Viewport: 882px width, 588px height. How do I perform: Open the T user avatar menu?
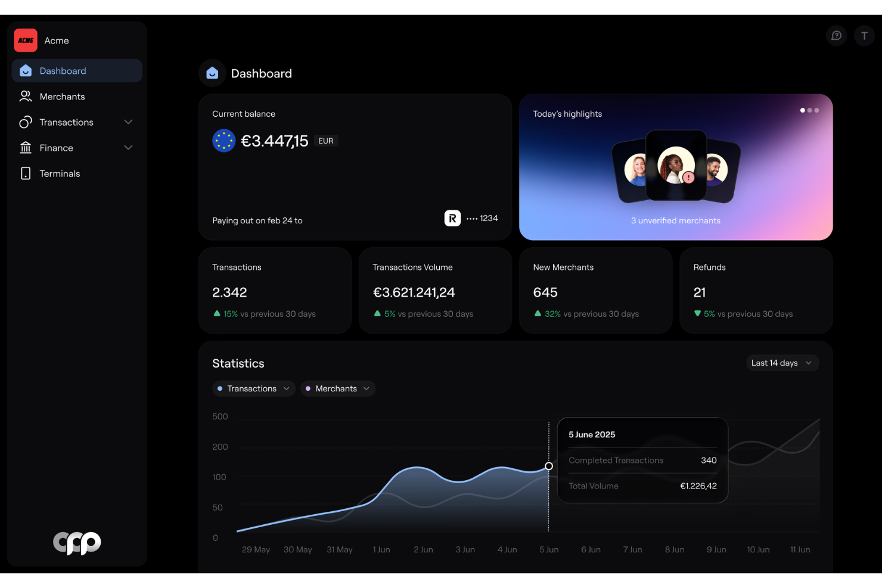pyautogui.click(x=864, y=36)
